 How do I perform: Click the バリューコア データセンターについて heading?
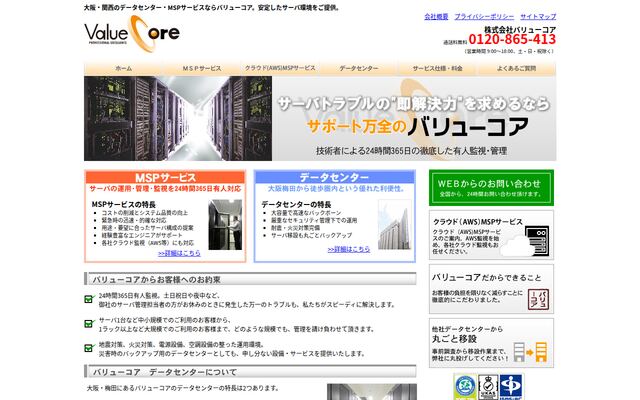click(x=164, y=372)
